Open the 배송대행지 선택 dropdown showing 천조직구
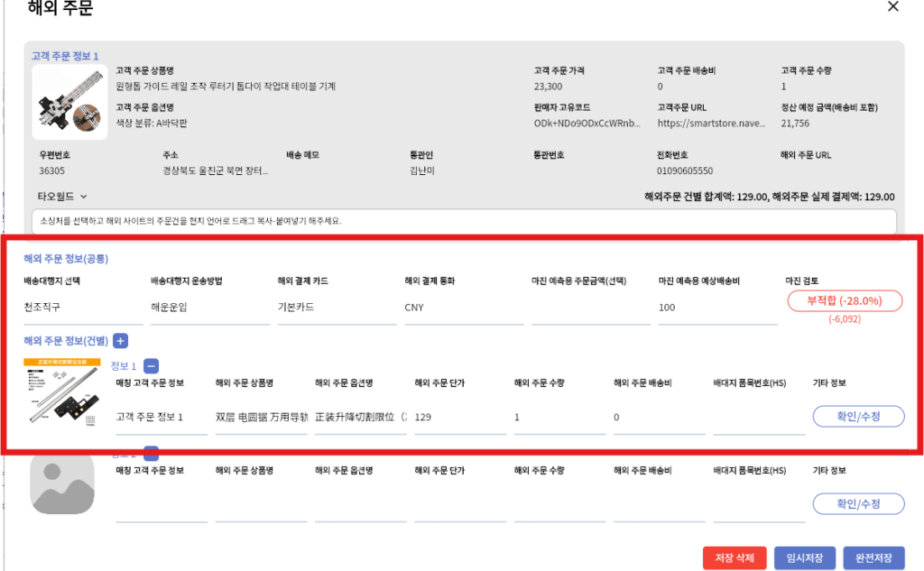Image resolution: width=924 pixels, height=571 pixels. point(79,308)
